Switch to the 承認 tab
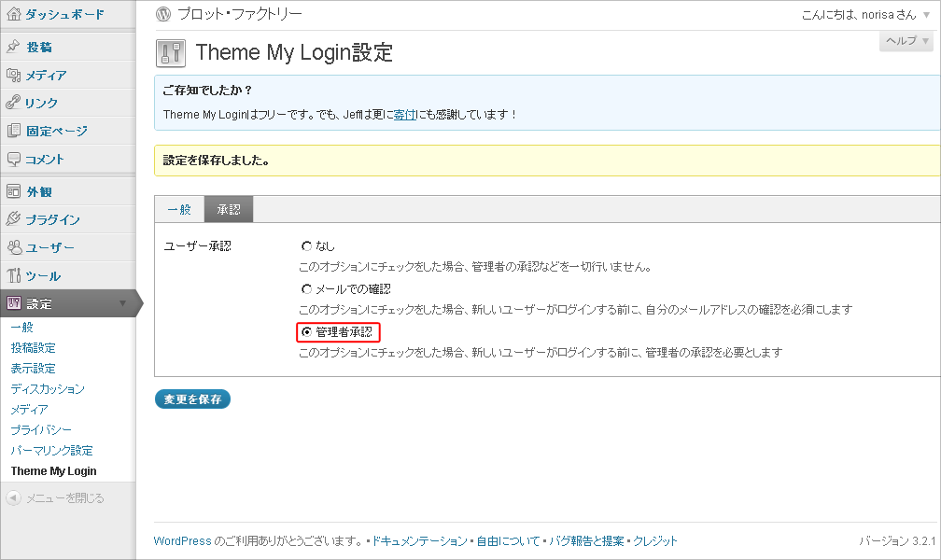941x560 pixels. [229, 209]
